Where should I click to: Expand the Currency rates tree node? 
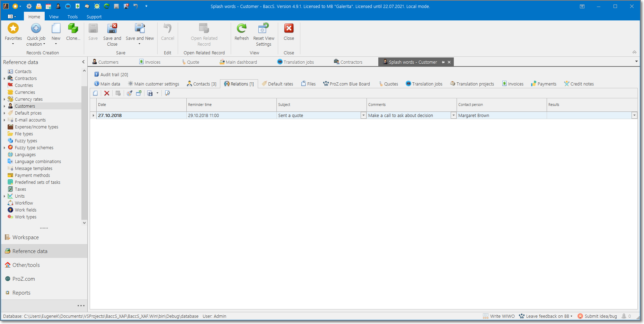tap(5, 99)
